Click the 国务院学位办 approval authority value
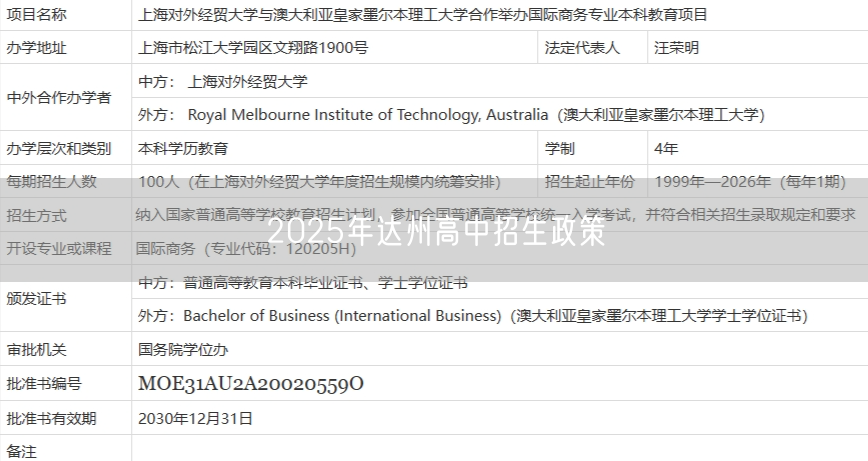868x461 pixels. 183,350
